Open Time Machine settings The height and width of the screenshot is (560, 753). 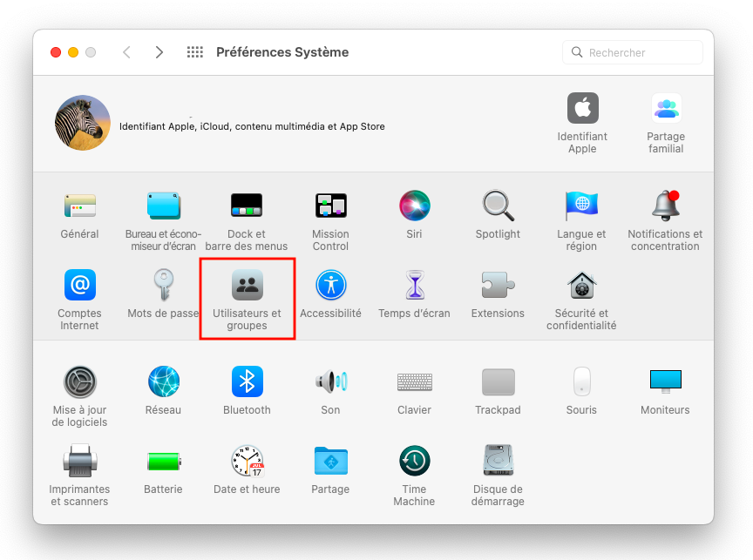click(x=414, y=462)
